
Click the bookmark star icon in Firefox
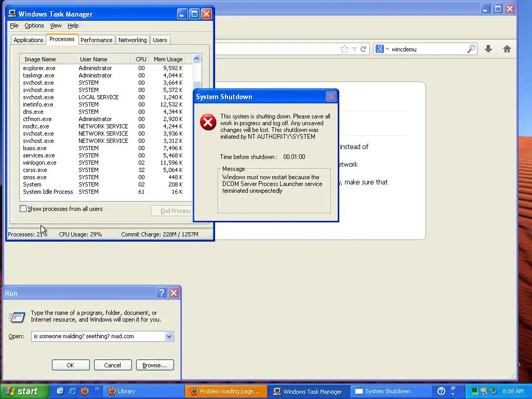(344, 49)
